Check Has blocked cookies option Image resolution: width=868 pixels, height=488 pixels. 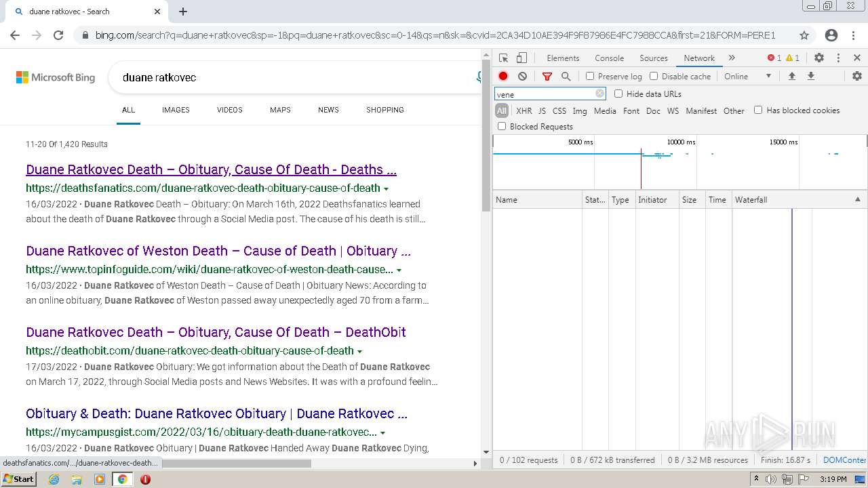point(758,110)
